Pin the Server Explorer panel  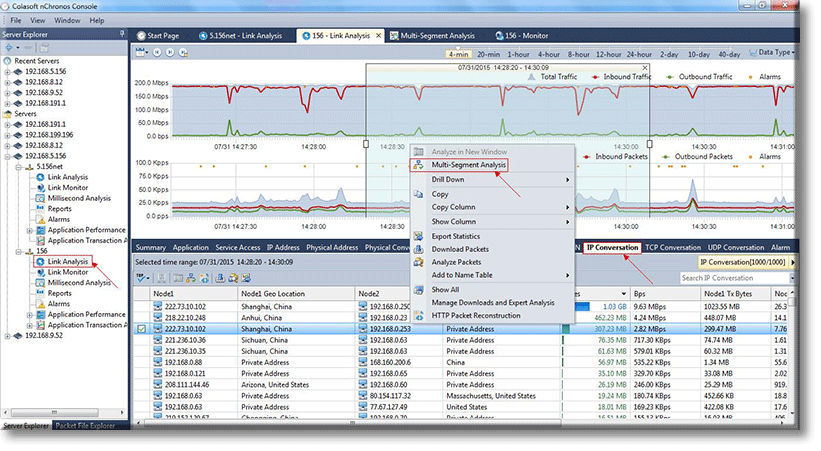[x=121, y=34]
